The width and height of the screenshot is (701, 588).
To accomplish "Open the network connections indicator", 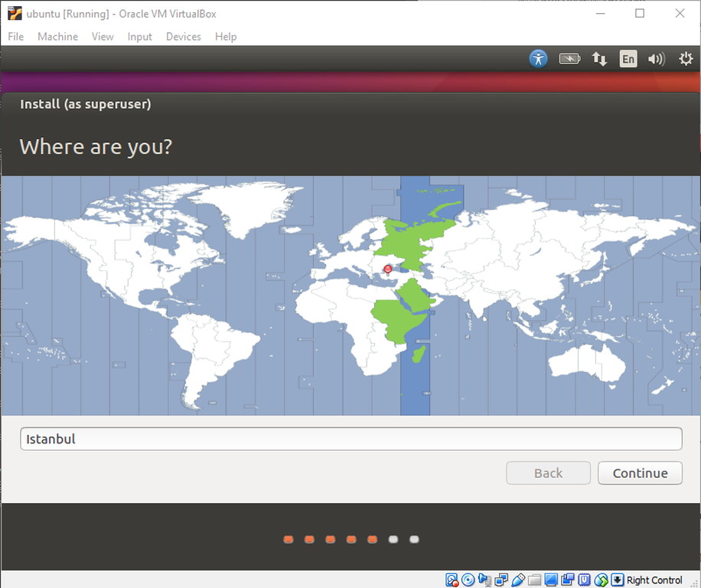I will pyautogui.click(x=599, y=59).
